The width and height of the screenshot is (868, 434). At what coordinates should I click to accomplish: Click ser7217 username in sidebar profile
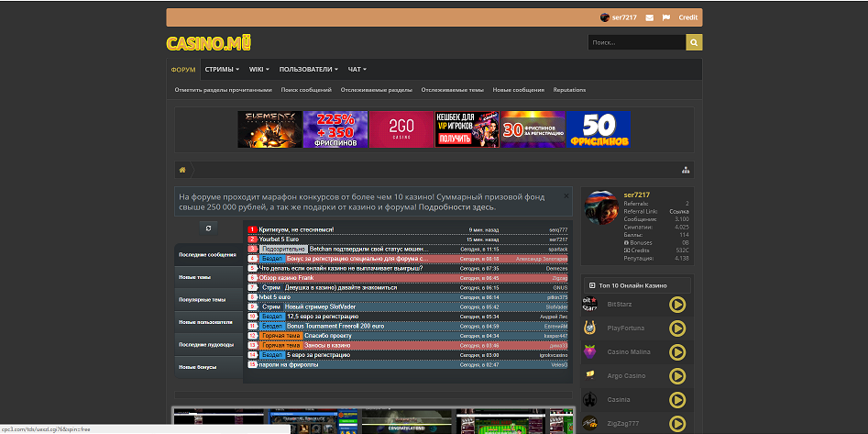(x=637, y=195)
